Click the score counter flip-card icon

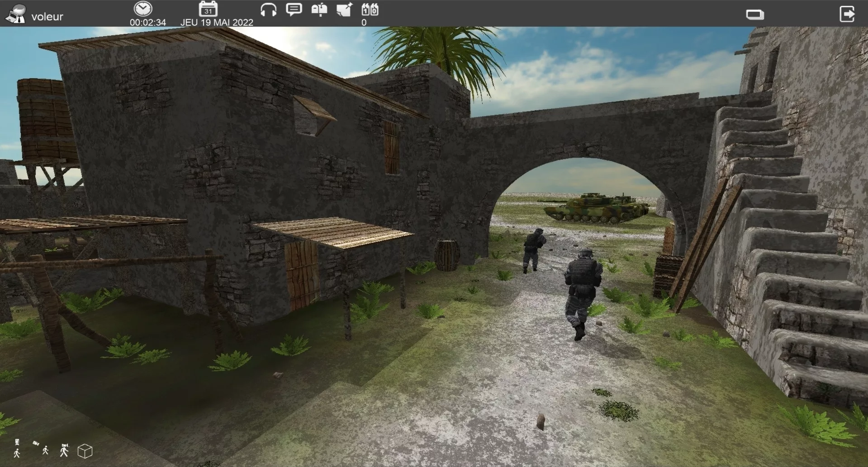click(x=370, y=9)
